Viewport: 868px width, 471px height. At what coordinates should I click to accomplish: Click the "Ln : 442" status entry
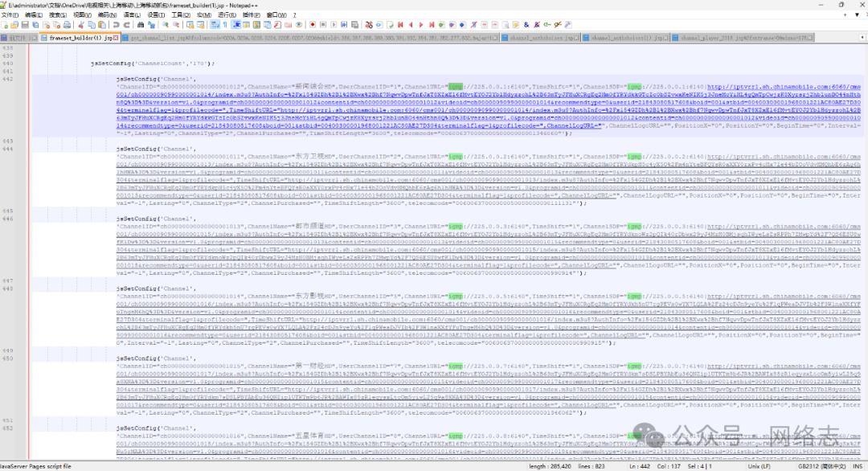(x=640, y=466)
